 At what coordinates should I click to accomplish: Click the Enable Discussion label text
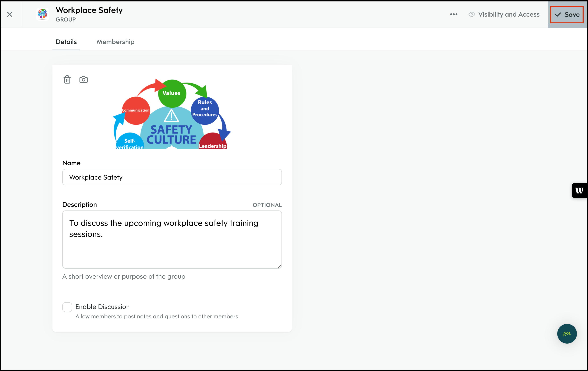point(102,307)
